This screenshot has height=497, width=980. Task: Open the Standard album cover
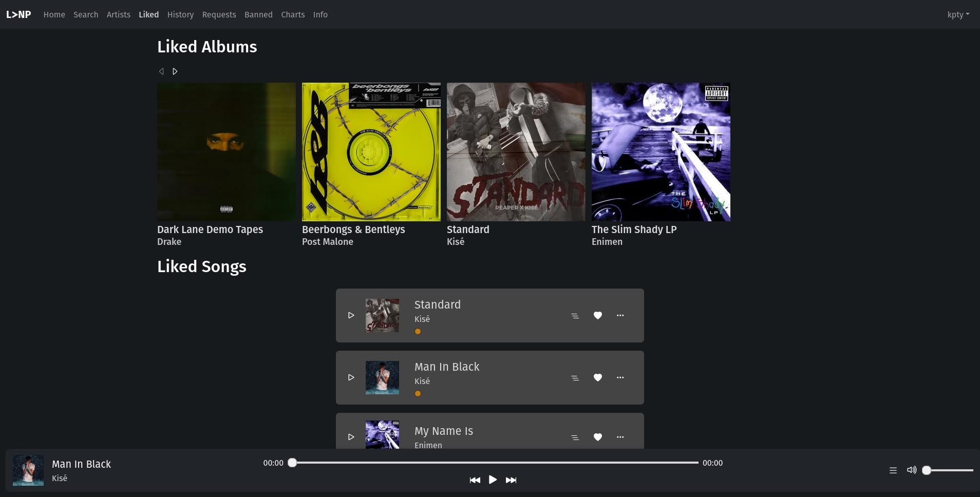[516, 152]
